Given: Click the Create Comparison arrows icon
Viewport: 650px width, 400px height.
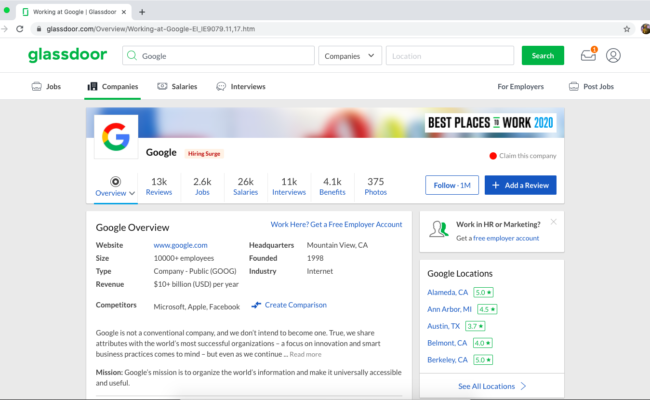Looking at the screenshot, I should pos(256,305).
